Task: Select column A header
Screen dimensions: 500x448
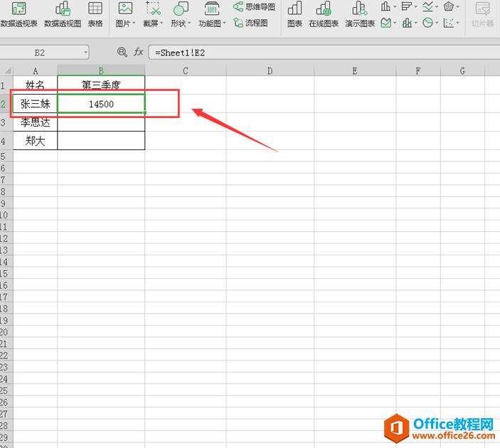Action: [35, 71]
